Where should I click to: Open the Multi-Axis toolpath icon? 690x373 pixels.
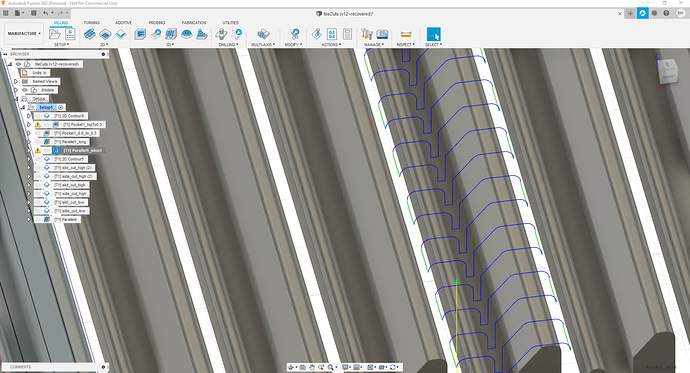tap(263, 34)
